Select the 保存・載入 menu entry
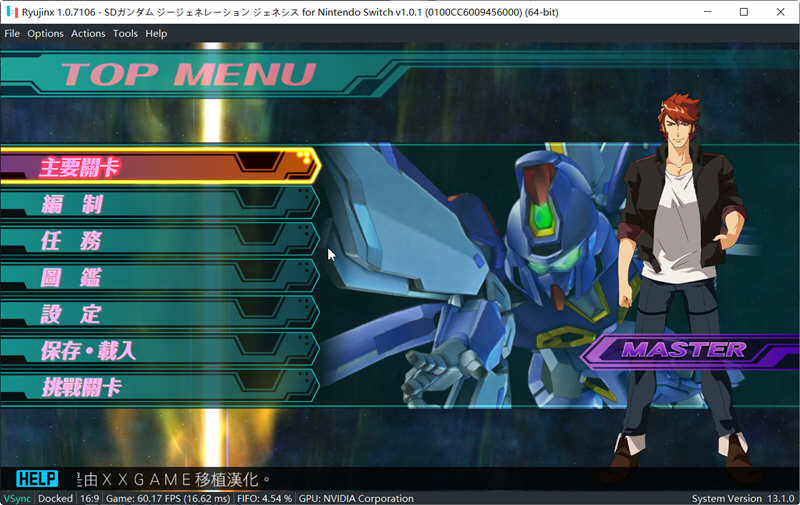The width and height of the screenshot is (800, 505). [x=160, y=350]
